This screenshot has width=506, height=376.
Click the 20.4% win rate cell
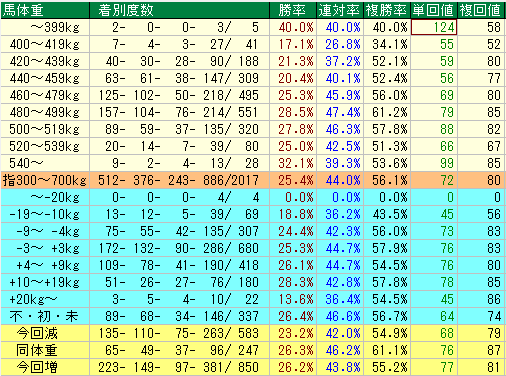[x=293, y=78]
